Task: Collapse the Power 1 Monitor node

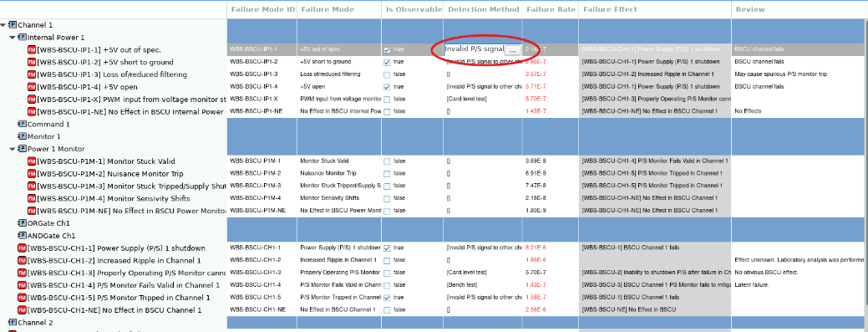Action: (x=13, y=149)
